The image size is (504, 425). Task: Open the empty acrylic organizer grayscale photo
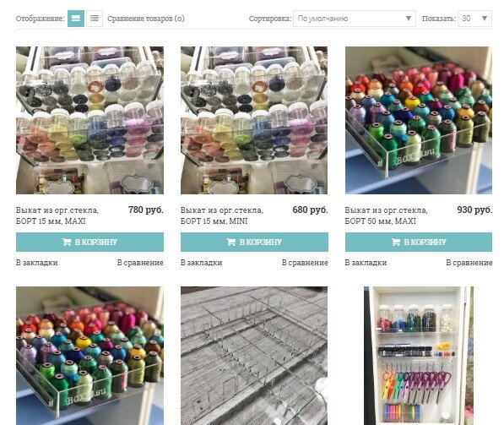point(254,356)
